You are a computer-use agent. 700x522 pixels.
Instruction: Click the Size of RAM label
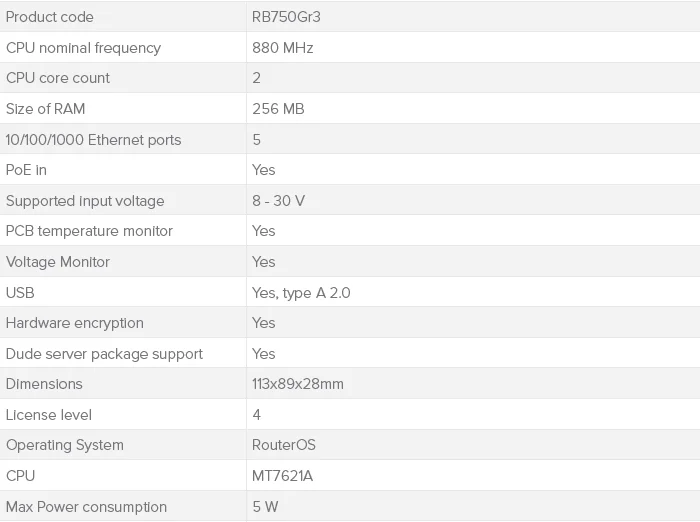[46, 109]
